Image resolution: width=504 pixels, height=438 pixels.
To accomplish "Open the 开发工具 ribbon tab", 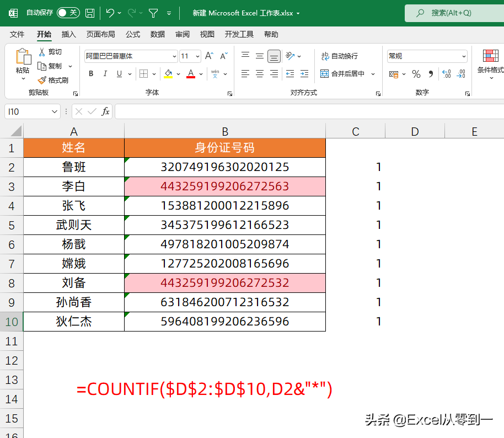I will coord(239,34).
